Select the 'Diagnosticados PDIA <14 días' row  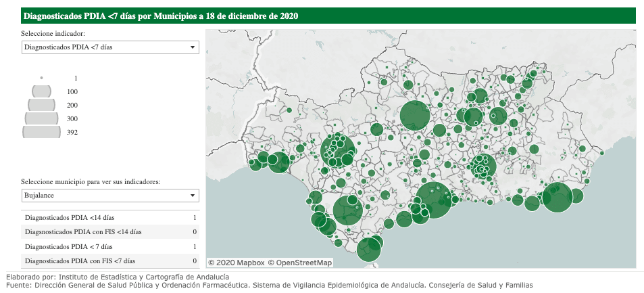pos(110,218)
